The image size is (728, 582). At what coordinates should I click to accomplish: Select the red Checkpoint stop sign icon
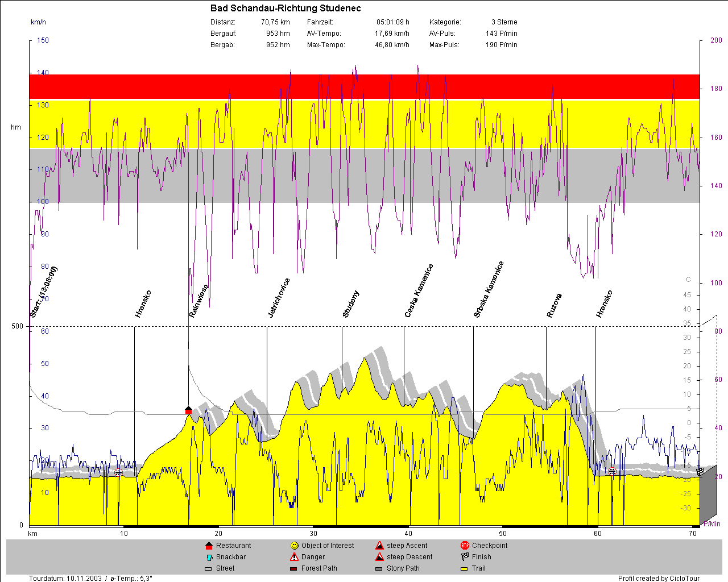pos(465,546)
